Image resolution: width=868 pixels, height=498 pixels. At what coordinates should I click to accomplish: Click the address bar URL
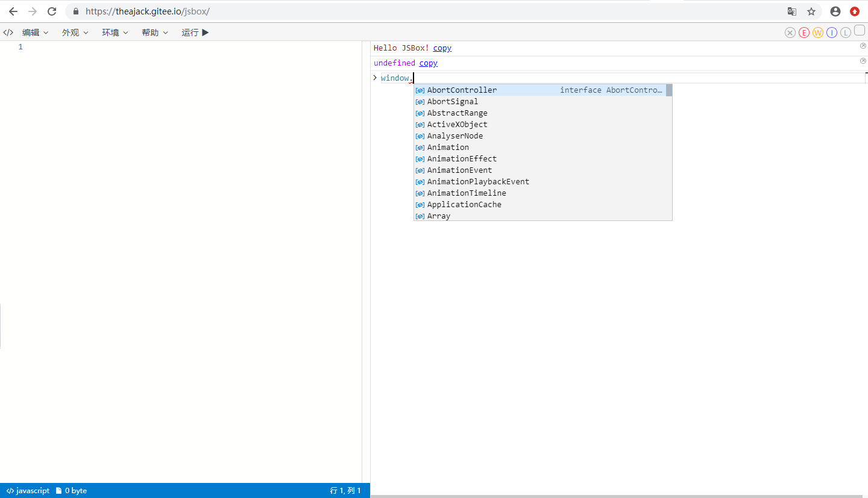[148, 11]
